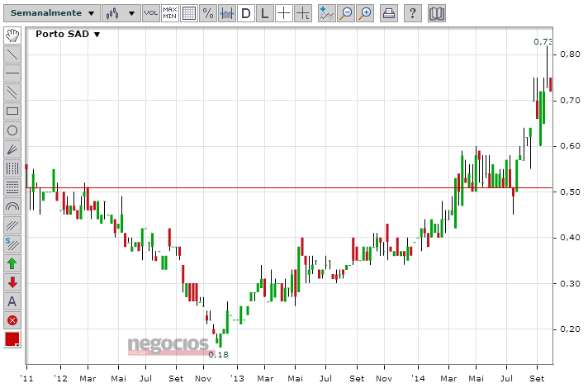This screenshot has height=388, width=588.
Task: Select the text annotation A tool
Action: click(x=12, y=301)
